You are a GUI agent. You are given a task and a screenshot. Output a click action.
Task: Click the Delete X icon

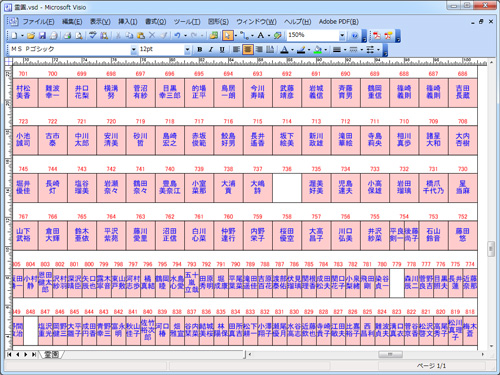(x=152, y=35)
